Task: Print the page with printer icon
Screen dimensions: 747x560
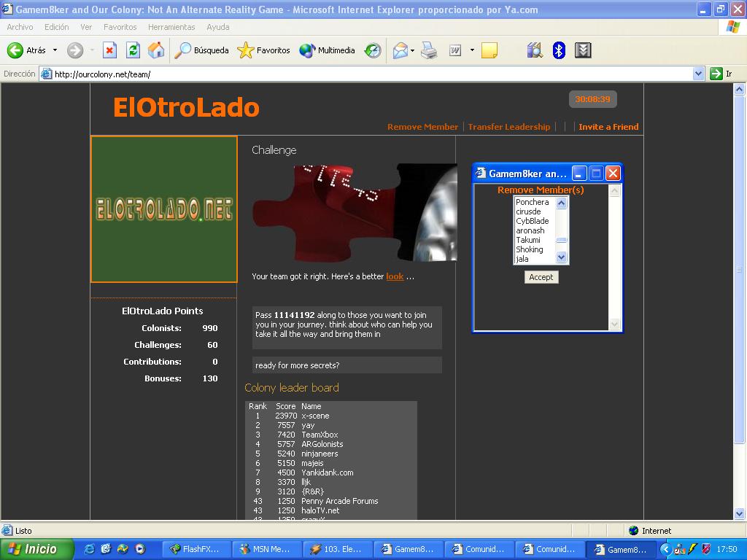Action: (429, 50)
